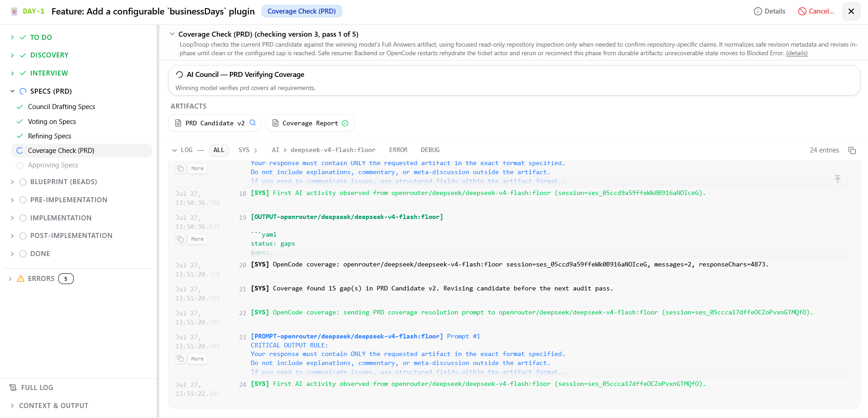Click the 'status: gaps' output line
This screenshot has height=418, width=868.
pyautogui.click(x=273, y=244)
